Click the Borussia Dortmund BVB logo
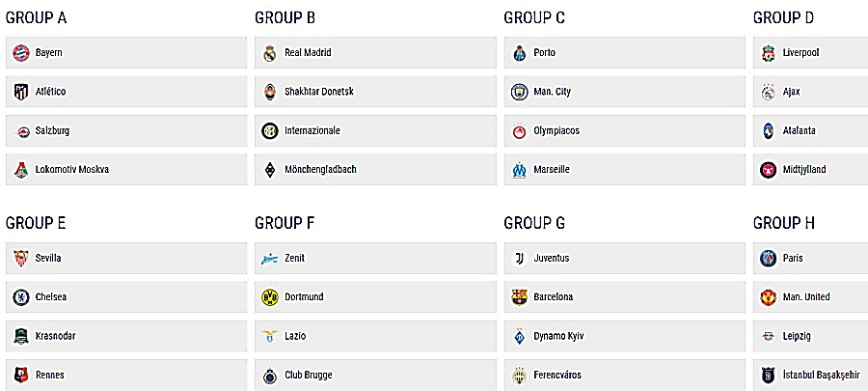 point(270,297)
